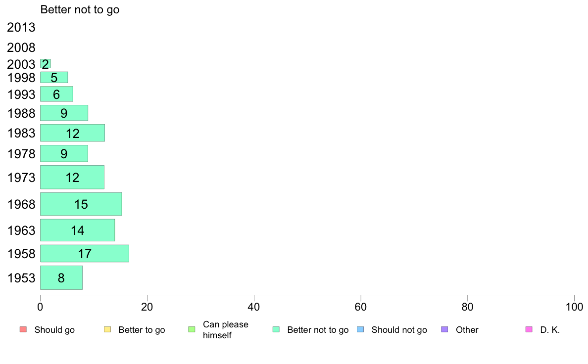Click the 1983 bar showing 12
Image resolution: width=588 pixels, height=364 pixels.
click(72, 133)
